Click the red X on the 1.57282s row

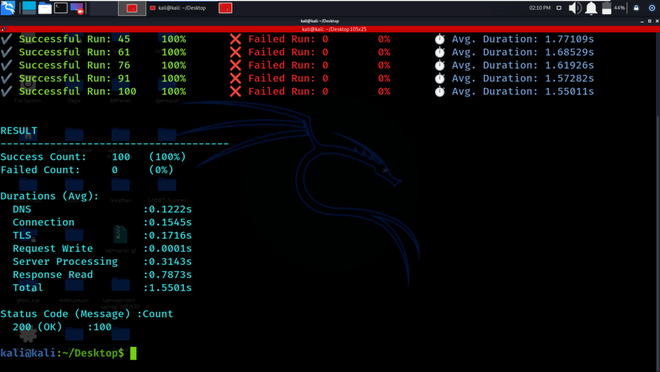click(236, 78)
